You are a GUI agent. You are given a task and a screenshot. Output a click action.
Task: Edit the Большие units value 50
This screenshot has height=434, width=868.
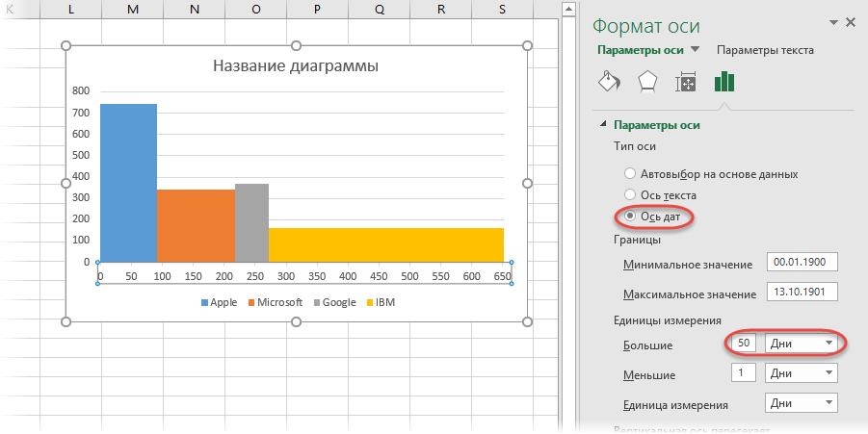[x=744, y=343]
